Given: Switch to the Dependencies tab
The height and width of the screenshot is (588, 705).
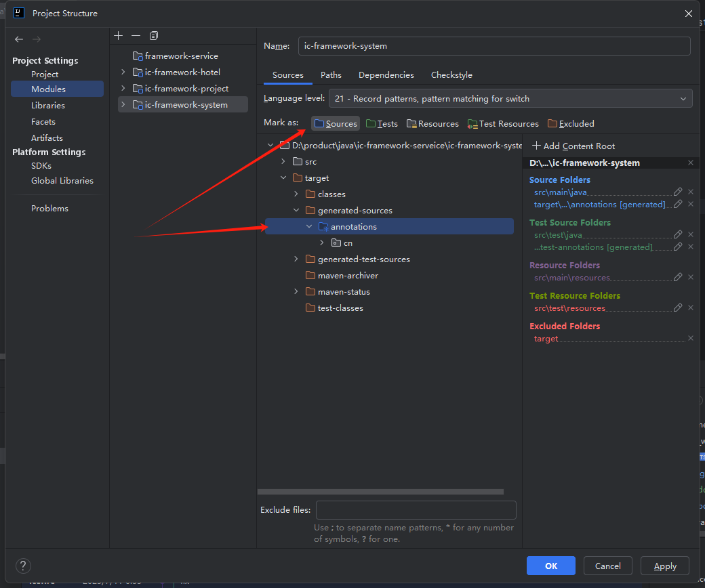Looking at the screenshot, I should pyautogui.click(x=386, y=75).
